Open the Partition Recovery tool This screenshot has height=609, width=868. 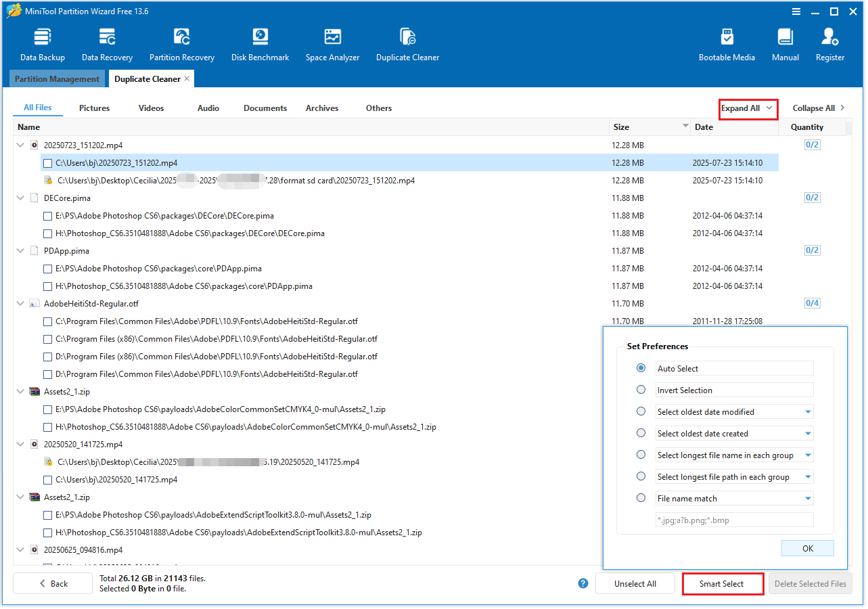point(182,45)
